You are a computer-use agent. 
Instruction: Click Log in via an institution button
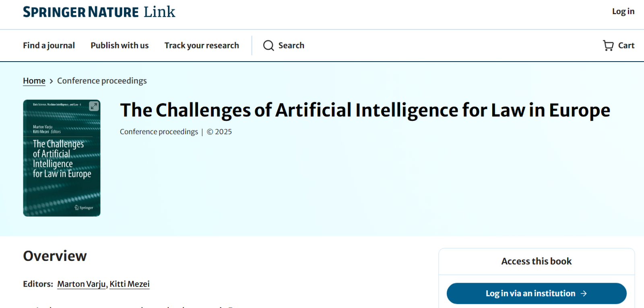coord(537,294)
